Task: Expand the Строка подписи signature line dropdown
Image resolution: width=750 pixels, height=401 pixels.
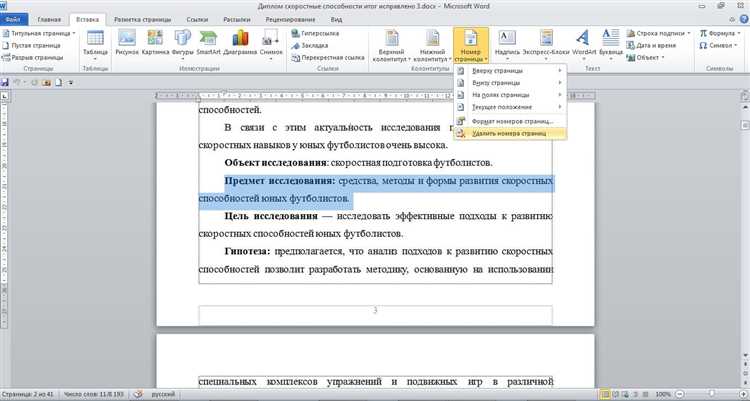Action: point(689,33)
